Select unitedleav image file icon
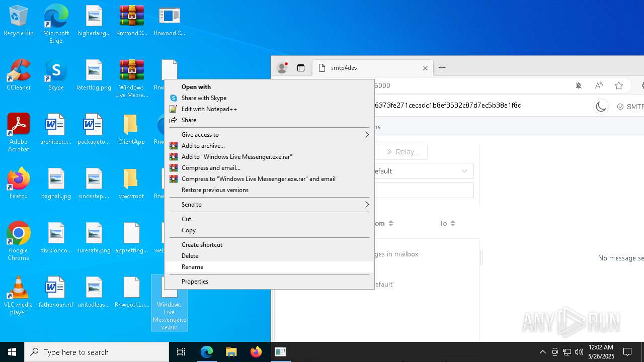Screen dimensions: 644x362 tap(94, 293)
